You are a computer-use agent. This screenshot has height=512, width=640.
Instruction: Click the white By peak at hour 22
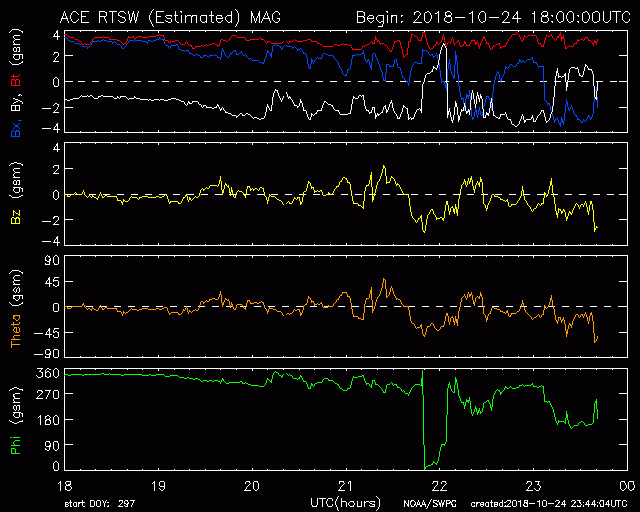(x=444, y=45)
